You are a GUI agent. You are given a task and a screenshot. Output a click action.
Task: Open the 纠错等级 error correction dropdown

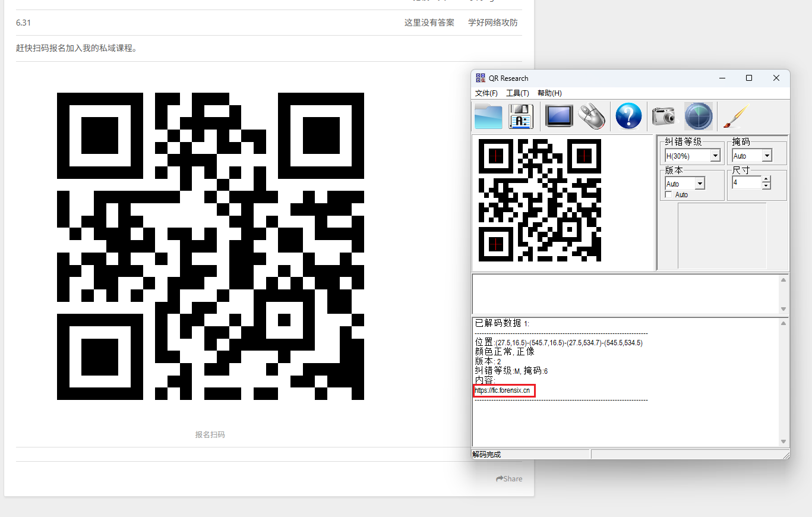715,155
